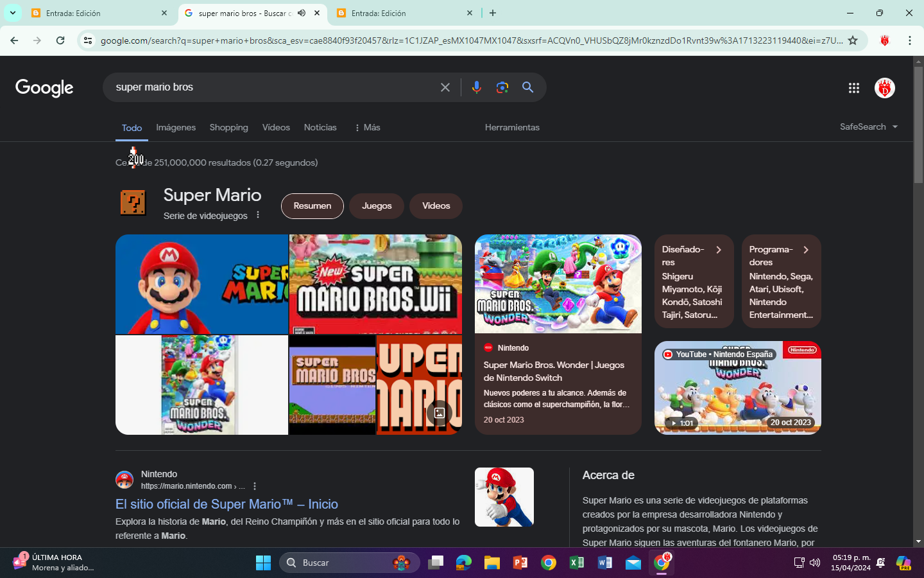924x578 pixels.
Task: Open Task View on the taskbar
Action: (x=436, y=563)
